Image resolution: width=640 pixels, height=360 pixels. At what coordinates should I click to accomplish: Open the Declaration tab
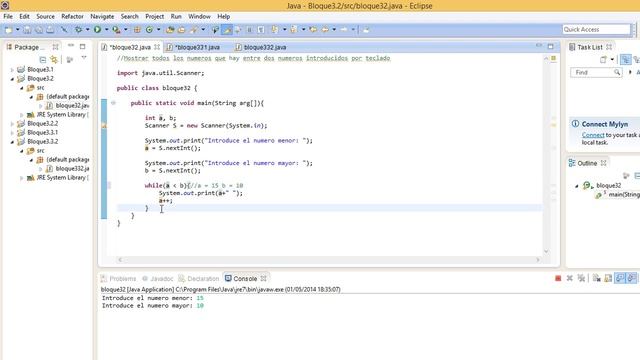coord(199,279)
